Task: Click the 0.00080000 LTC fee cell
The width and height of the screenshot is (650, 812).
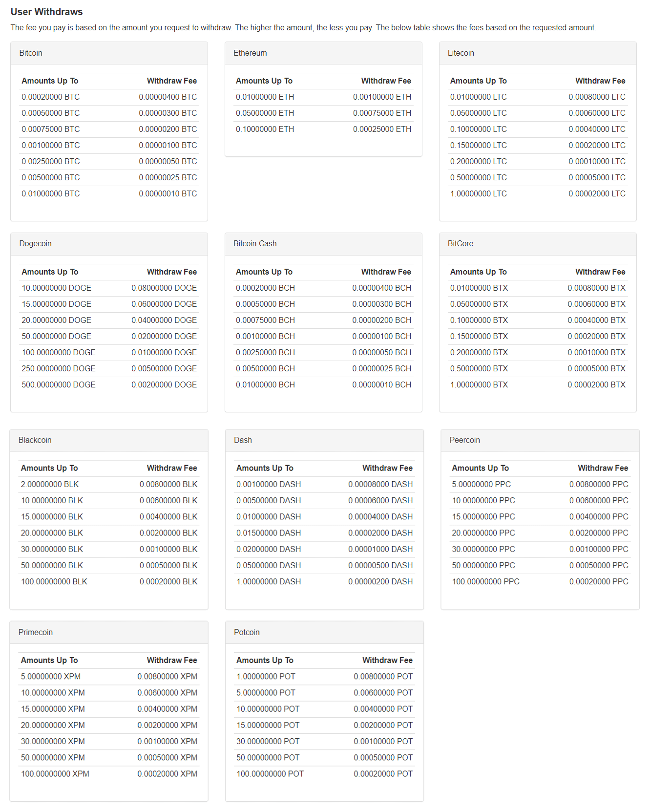Action: [x=597, y=97]
